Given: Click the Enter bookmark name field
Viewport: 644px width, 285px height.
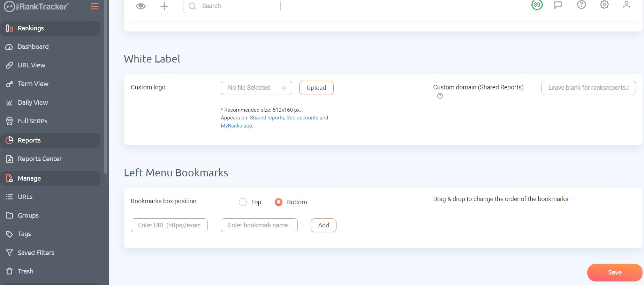Looking at the screenshot, I should pyautogui.click(x=259, y=225).
